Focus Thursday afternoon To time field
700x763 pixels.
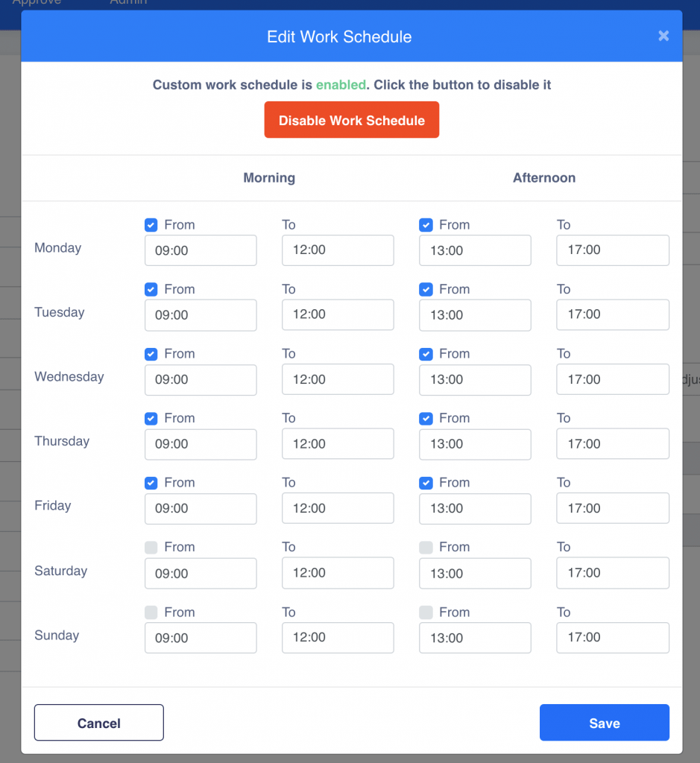coord(612,443)
